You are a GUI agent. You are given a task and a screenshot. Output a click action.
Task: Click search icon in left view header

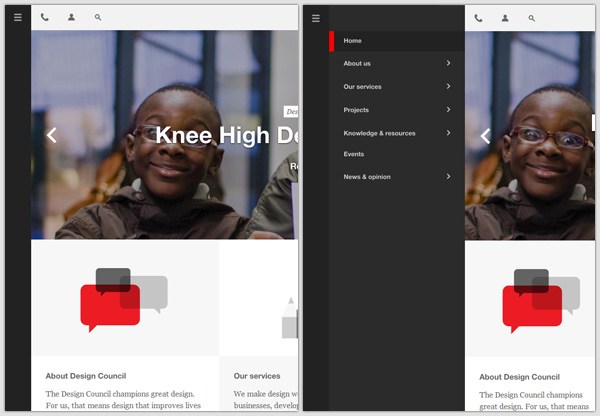point(98,17)
